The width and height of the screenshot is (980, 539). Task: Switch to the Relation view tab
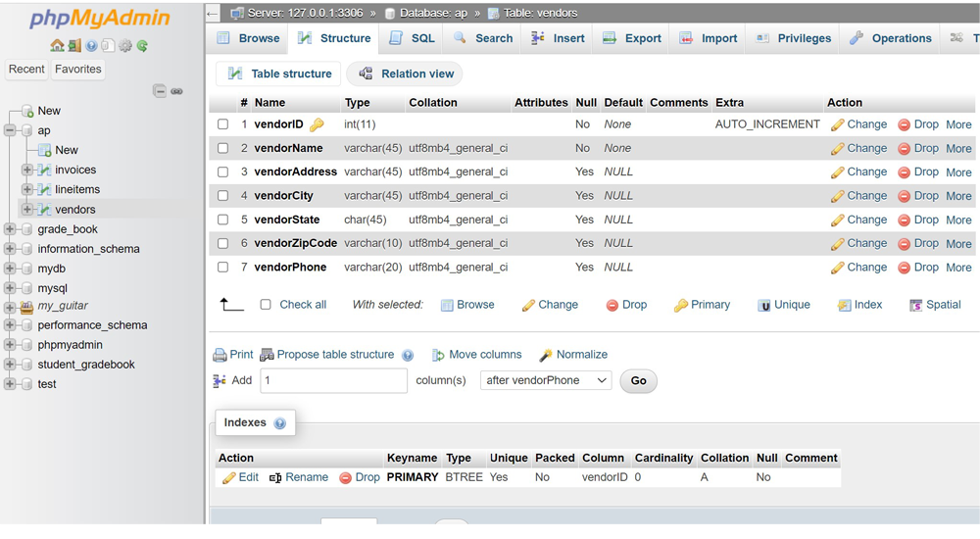coord(405,73)
